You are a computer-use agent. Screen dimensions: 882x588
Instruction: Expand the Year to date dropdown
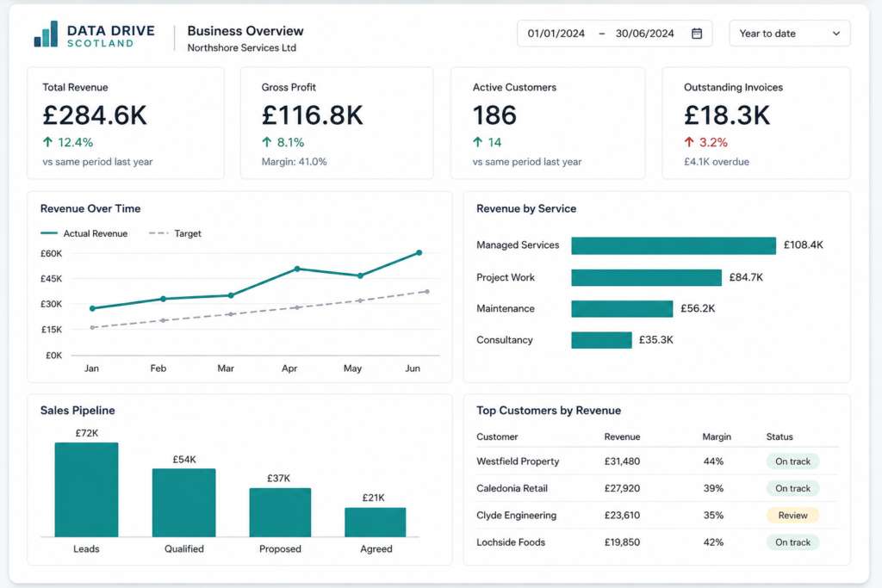(x=790, y=34)
